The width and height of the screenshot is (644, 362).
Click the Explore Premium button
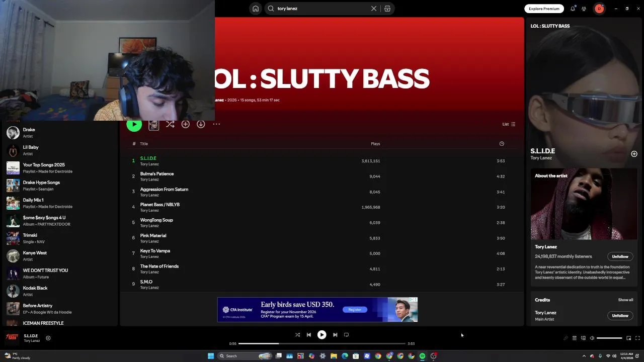point(544,9)
